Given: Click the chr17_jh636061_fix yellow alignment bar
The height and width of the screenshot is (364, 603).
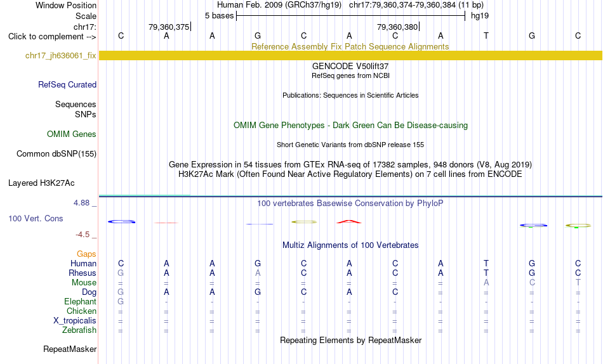Looking at the screenshot, I should [350, 55].
